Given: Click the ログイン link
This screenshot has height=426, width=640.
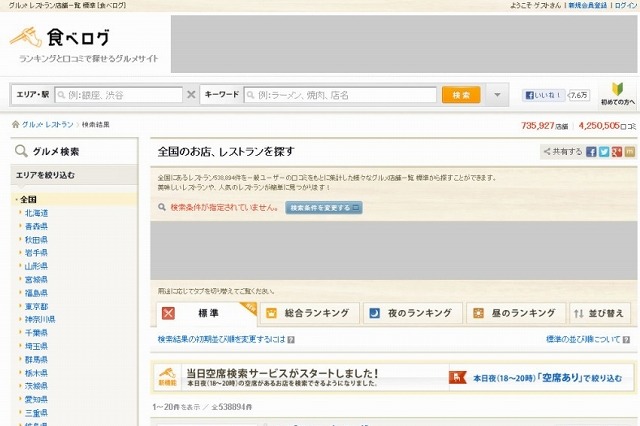Looking at the screenshot, I should pos(626,5).
